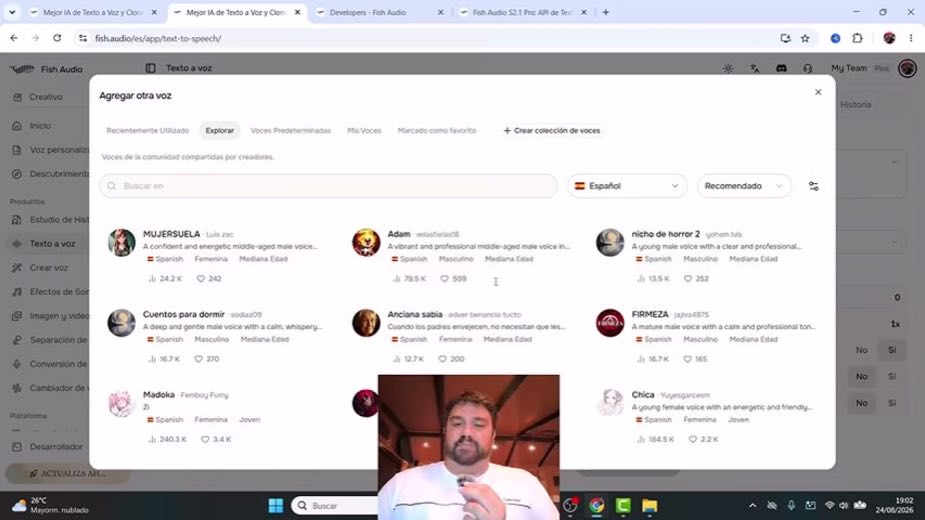Image resolution: width=925 pixels, height=520 pixels.
Task: Open the Mis Voces tab
Action: pyautogui.click(x=364, y=130)
